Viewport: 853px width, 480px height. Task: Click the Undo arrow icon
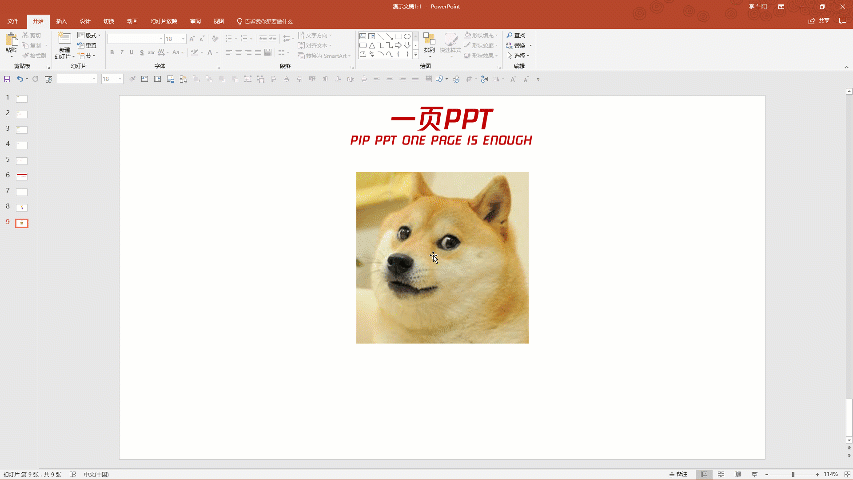(x=19, y=79)
